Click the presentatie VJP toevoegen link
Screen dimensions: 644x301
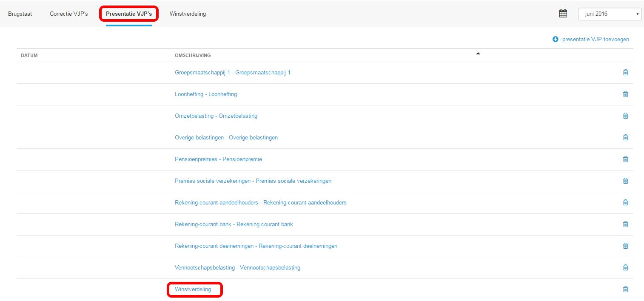[596, 39]
